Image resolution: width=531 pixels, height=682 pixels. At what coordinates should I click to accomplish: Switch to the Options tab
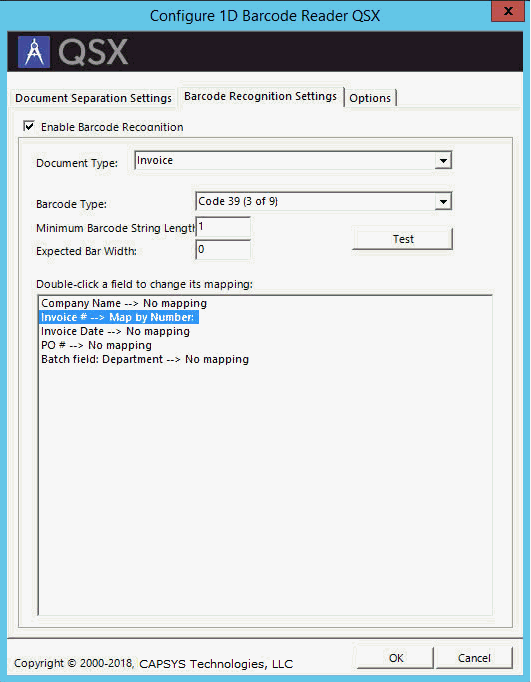point(370,98)
